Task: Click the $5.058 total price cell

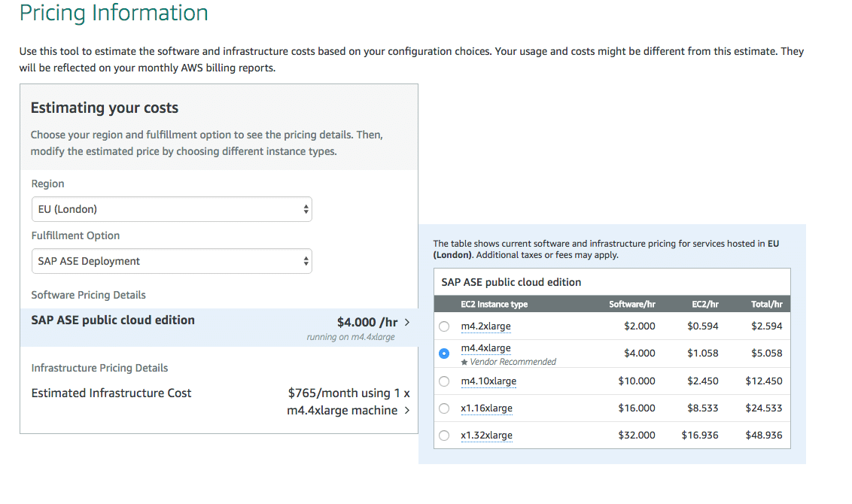Action: 767,353
